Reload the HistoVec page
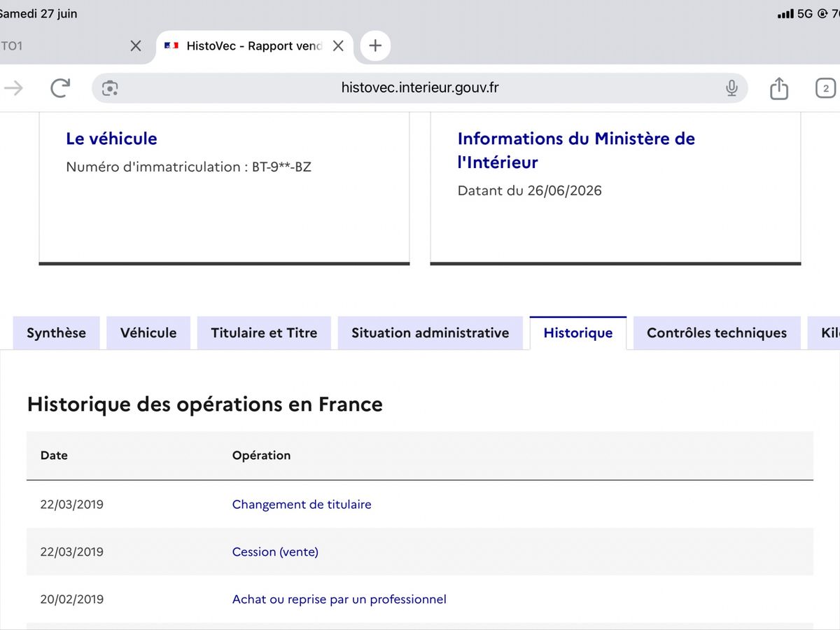 60,87
